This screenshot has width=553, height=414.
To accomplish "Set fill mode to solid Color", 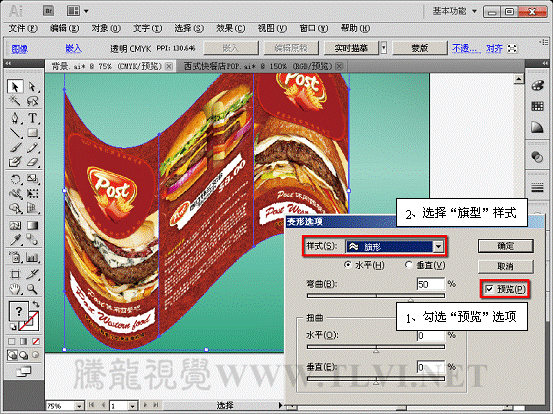I will point(12,341).
